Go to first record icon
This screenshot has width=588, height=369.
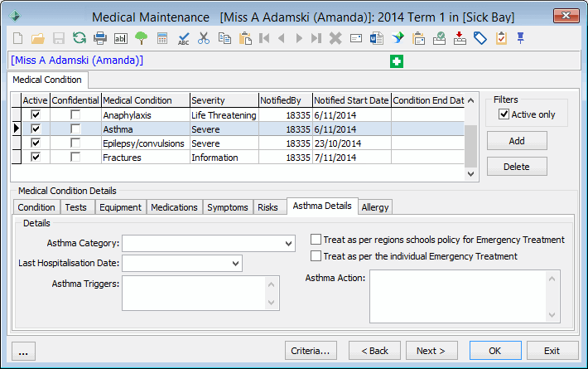pos(264,38)
